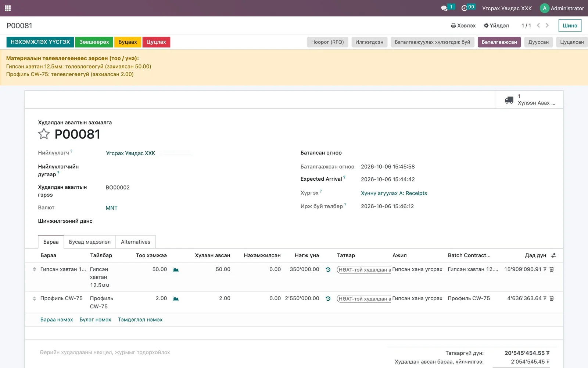Click the НӨАТ tax tag on Профиль row
This screenshot has width=588, height=368.
pos(364,299)
